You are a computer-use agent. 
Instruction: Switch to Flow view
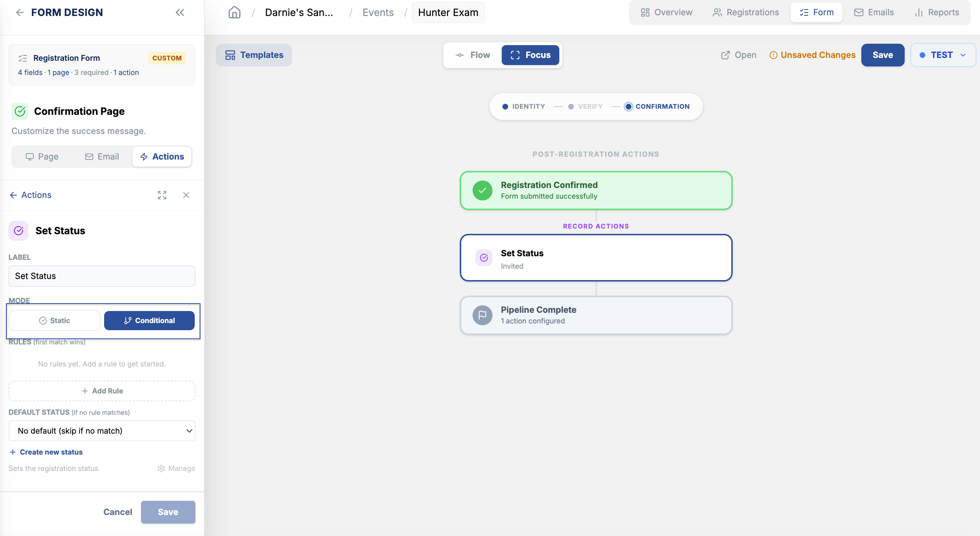(x=473, y=55)
